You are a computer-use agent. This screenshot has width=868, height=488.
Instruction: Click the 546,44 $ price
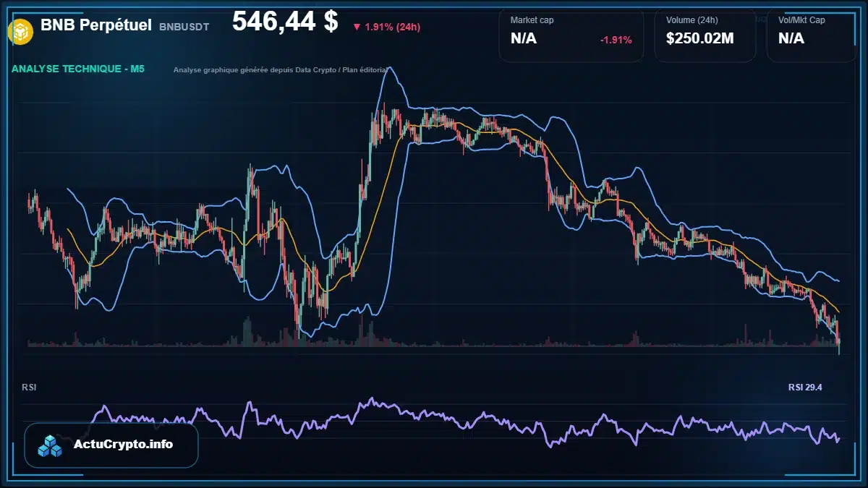[x=285, y=22]
